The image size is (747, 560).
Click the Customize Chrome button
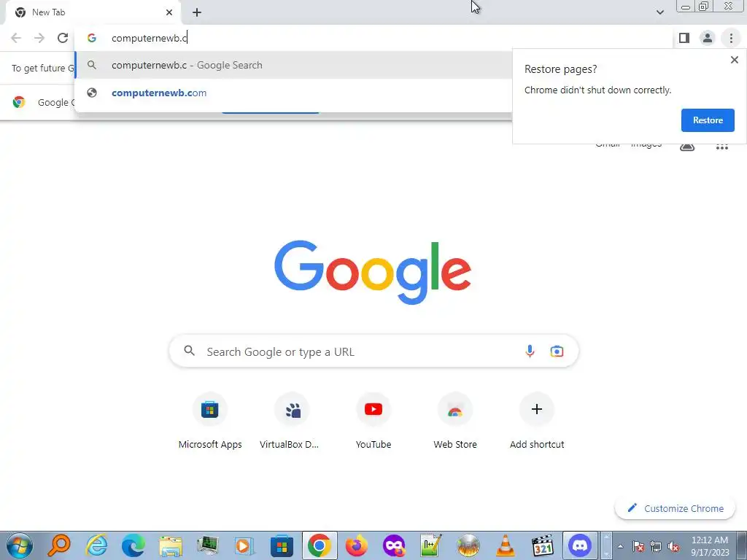tap(675, 508)
